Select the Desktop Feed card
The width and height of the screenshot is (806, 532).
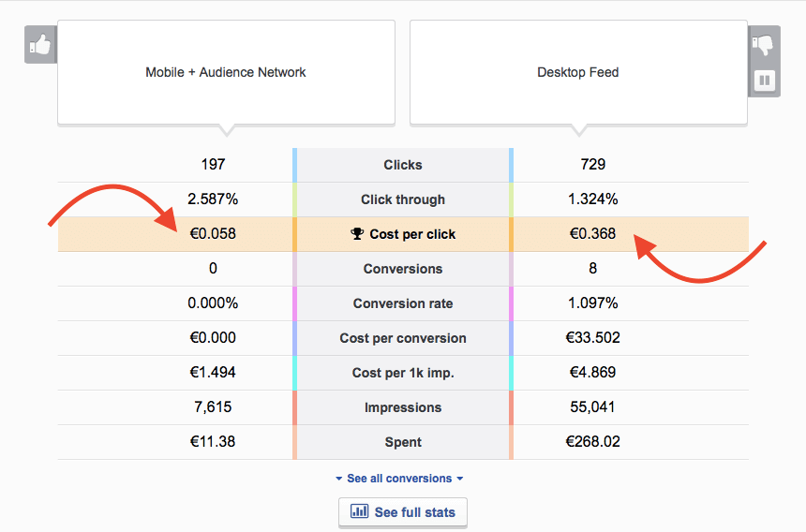click(x=578, y=72)
